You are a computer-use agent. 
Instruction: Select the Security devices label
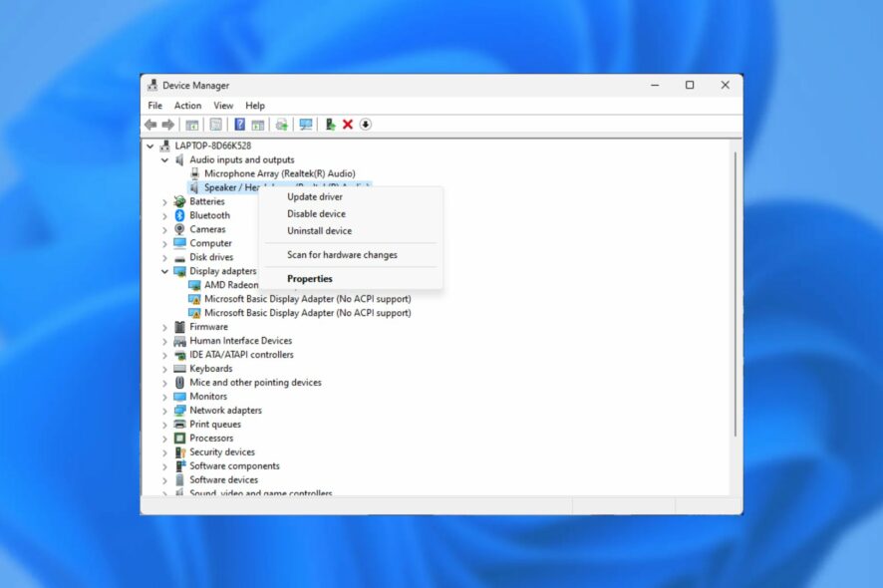tap(222, 451)
